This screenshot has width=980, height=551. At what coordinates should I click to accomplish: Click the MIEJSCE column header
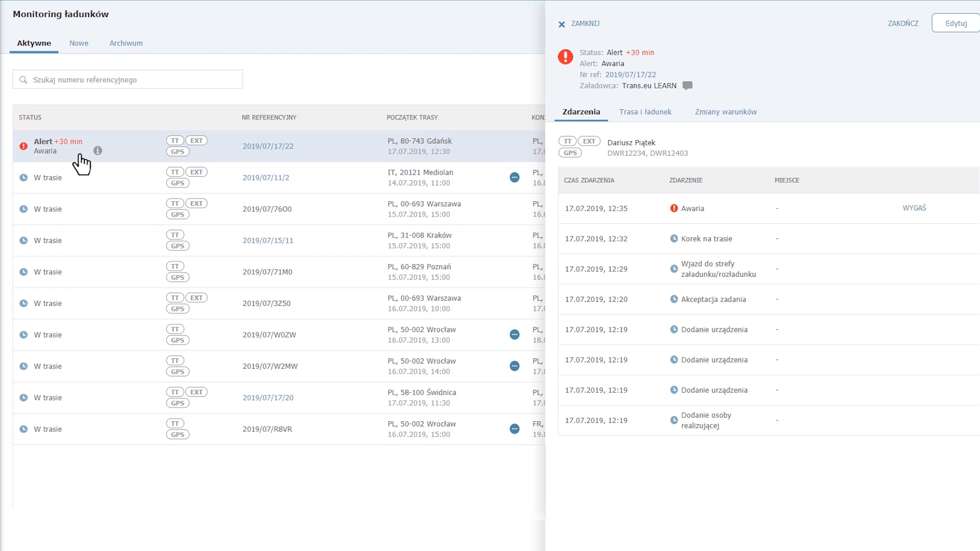[x=787, y=180]
